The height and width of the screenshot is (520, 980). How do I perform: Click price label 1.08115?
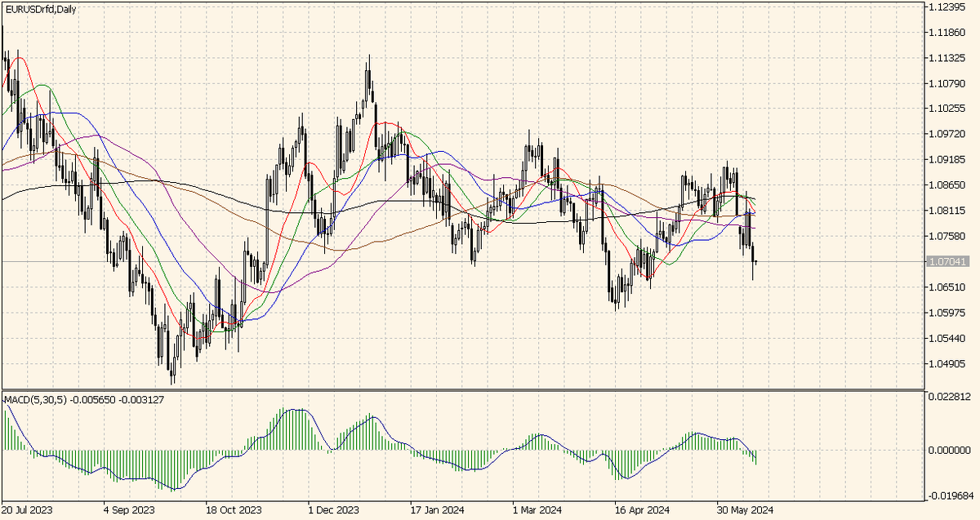coord(948,210)
